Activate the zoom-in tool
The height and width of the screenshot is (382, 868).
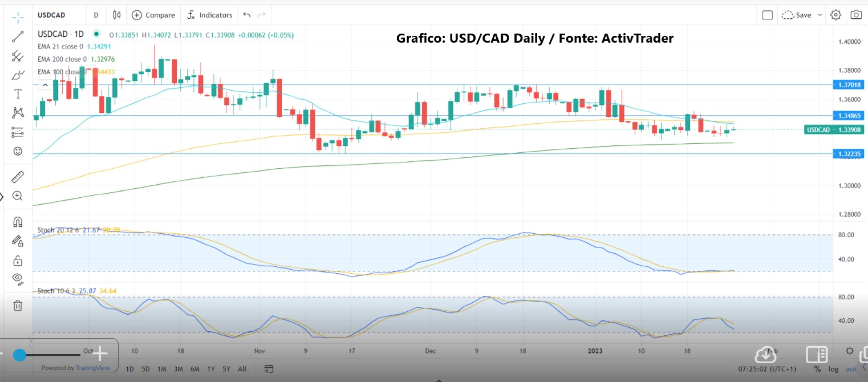[17, 196]
